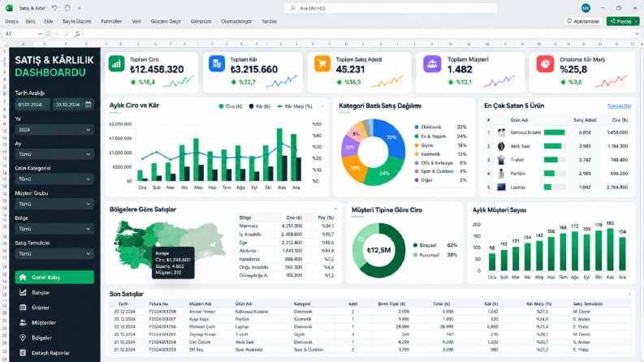
Task: Click the Marmara row in region table
Action: coord(287,226)
